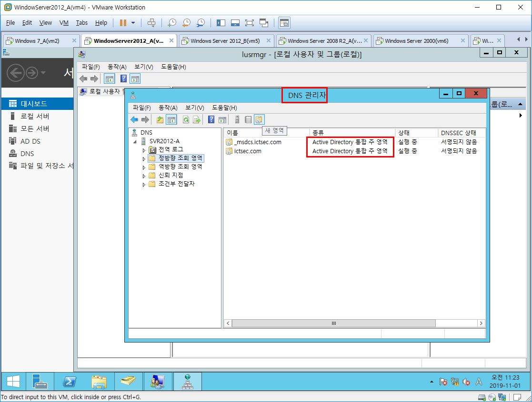The image size is (532, 402).
Task: Click VMware Unity mode icon
Action: [264, 23]
